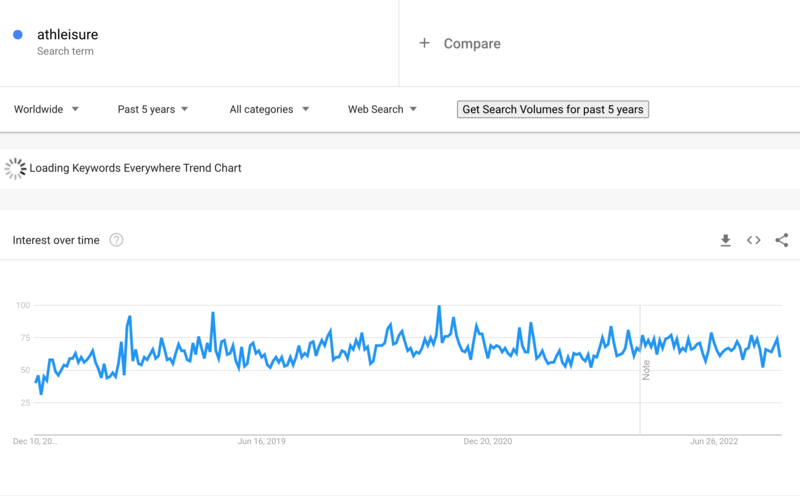
Task: Click the plus icon to add comparison
Action: [424, 43]
